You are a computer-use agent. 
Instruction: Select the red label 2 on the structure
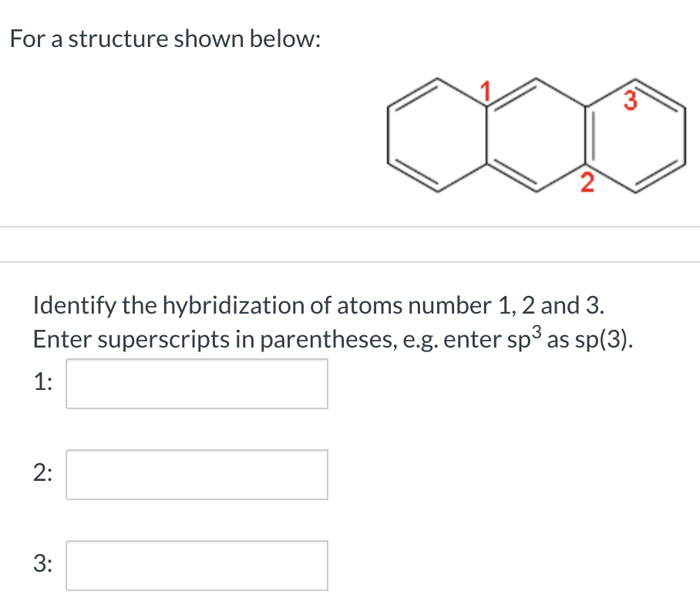pos(587,182)
